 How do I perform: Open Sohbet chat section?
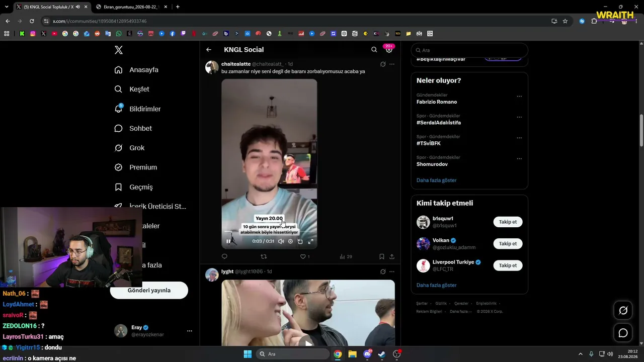[133, 128]
